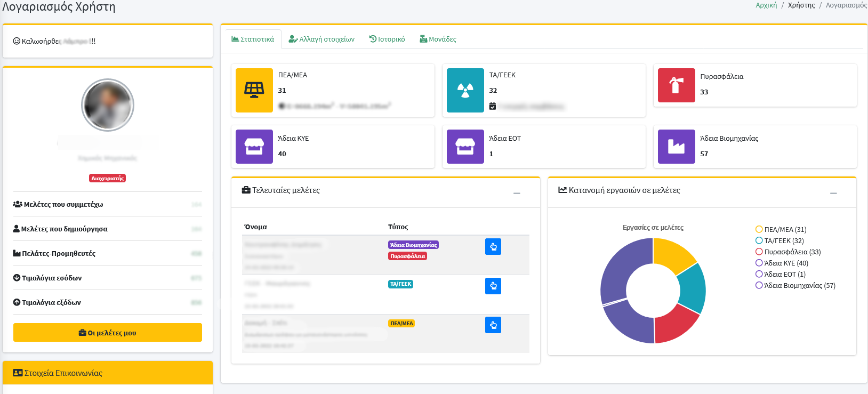Viewport: 868px width, 394px height.
Task: Open the Ιστορικό tab
Action: (x=387, y=39)
